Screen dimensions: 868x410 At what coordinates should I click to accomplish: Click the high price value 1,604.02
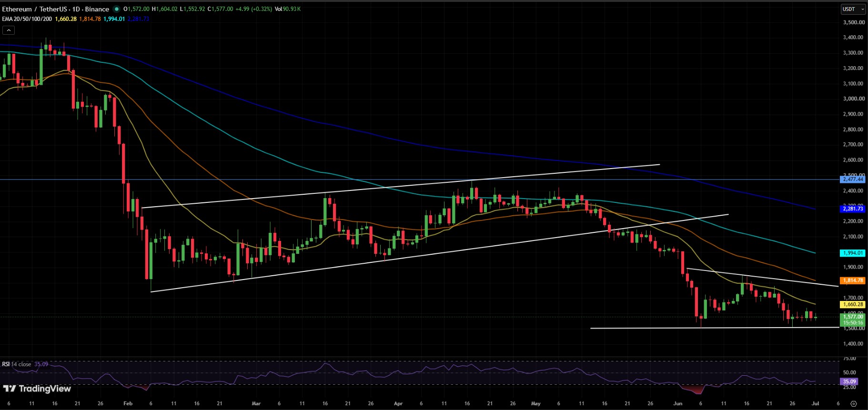166,9
